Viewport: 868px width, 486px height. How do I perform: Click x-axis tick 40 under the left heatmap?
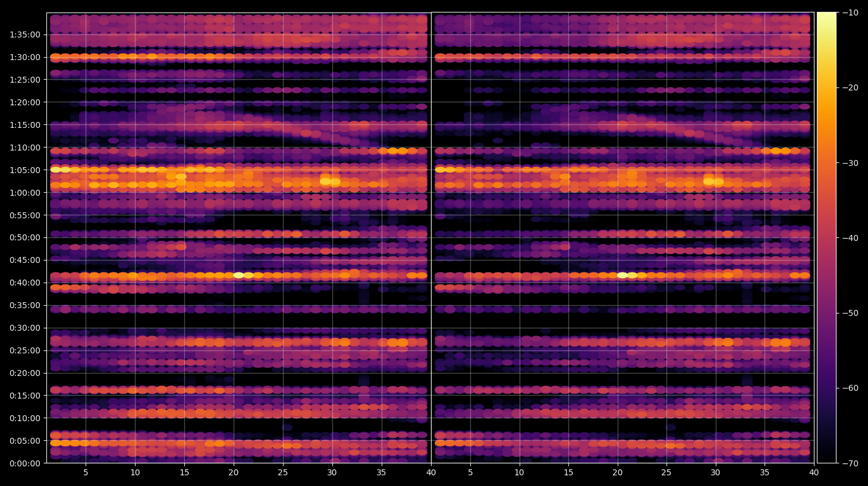(430, 473)
